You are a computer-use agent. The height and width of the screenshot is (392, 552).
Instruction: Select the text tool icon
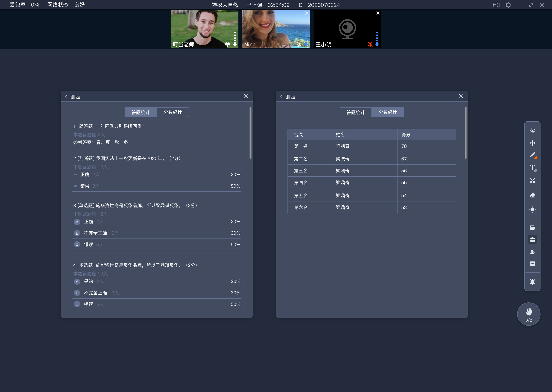(x=532, y=169)
